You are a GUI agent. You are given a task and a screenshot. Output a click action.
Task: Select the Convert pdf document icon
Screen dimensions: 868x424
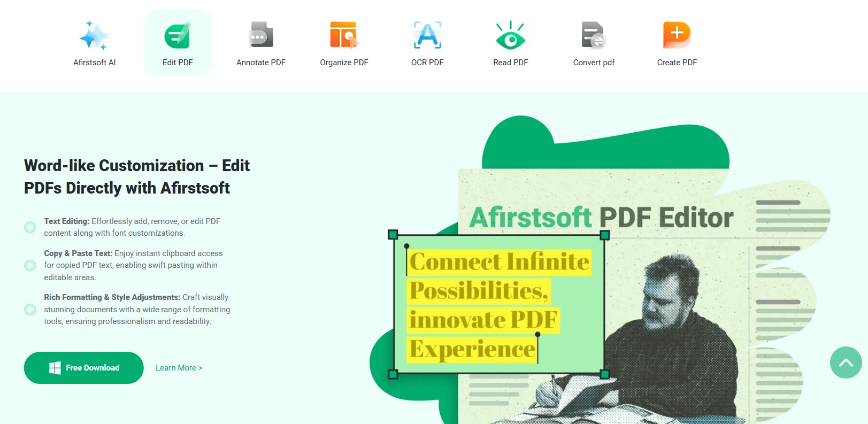tap(593, 35)
